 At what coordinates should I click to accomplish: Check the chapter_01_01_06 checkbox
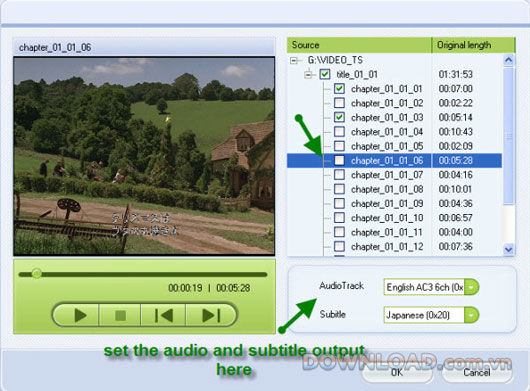(x=339, y=160)
